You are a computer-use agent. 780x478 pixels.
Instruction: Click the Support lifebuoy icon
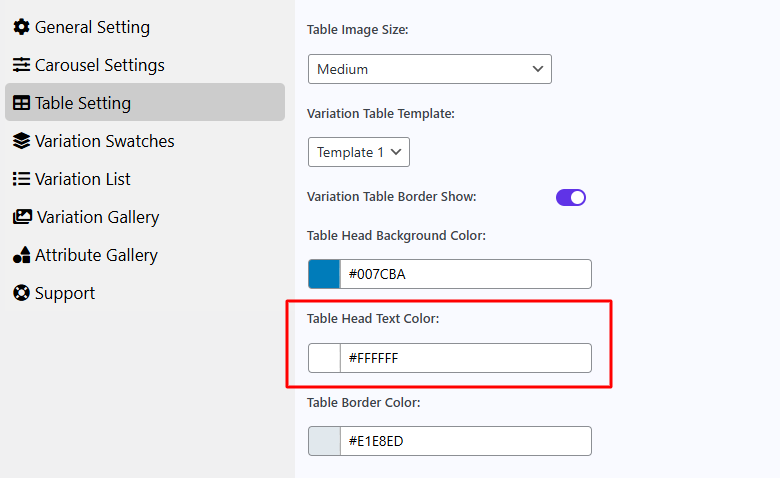[x=21, y=293]
